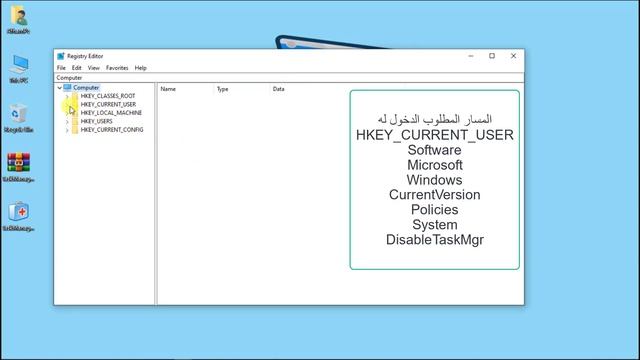This screenshot has width=640, height=360.
Task: Click the HKEY_CLASSES_ROOT folder icon
Action: 75,96
